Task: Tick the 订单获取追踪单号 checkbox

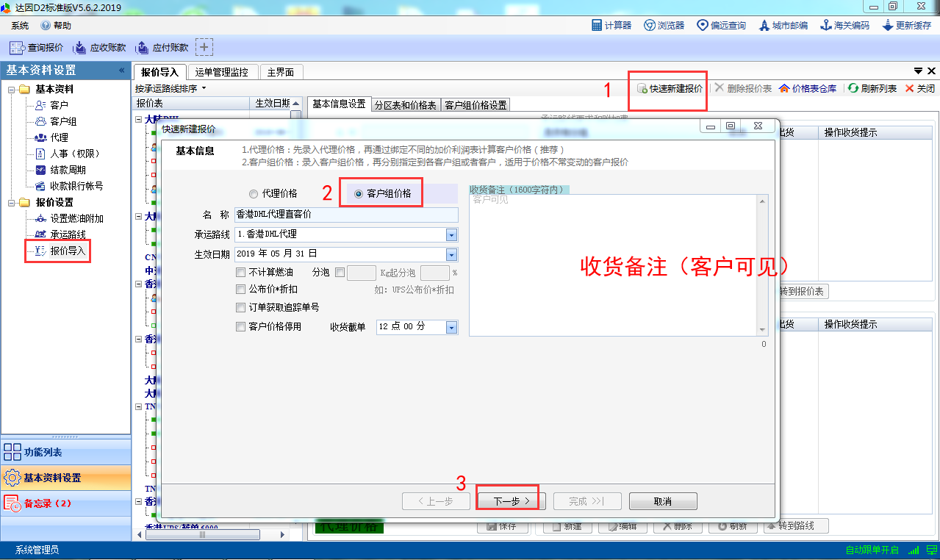Action: [x=241, y=307]
